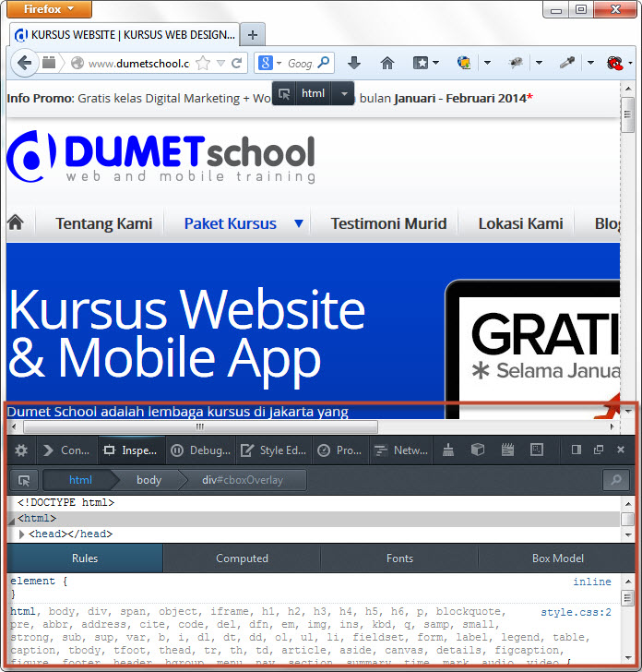Click page vertical scrollbar thumb
Screen dimensions: 642x672
point(628,114)
